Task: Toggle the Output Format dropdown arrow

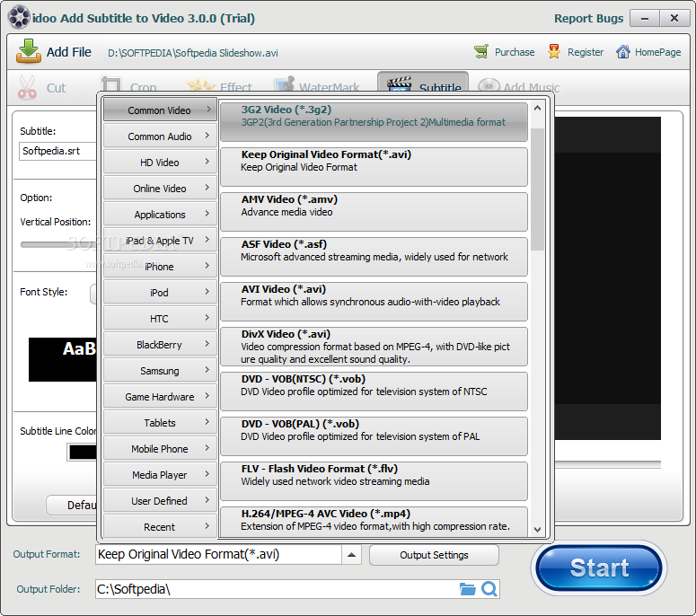Action: pyautogui.click(x=351, y=555)
